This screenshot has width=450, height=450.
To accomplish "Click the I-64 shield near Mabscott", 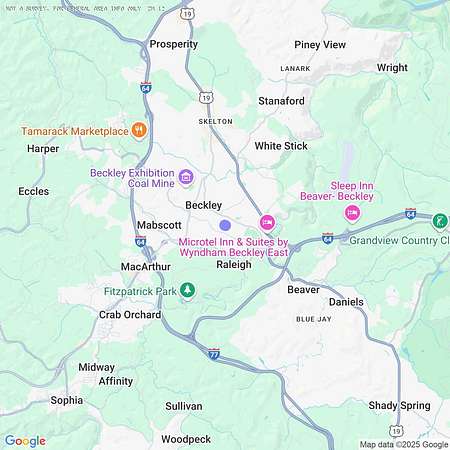I will click(x=141, y=241).
